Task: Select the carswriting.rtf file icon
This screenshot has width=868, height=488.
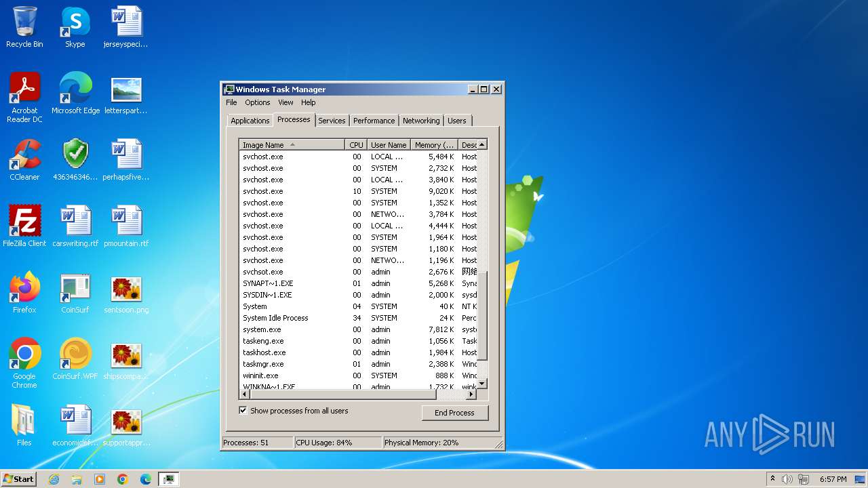Action: (75, 226)
